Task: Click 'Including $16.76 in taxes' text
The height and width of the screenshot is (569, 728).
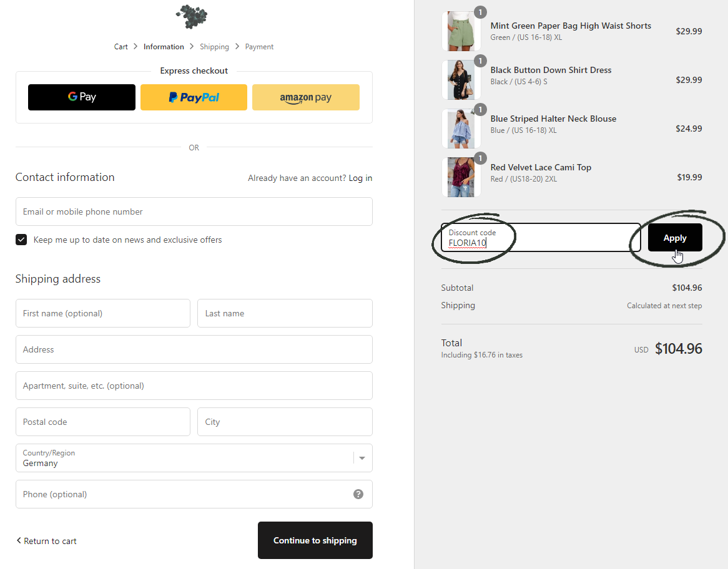Action: [x=482, y=355]
